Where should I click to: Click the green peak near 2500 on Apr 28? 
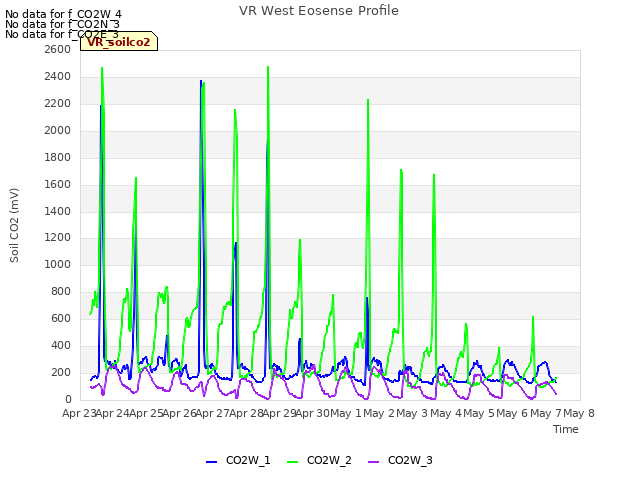(x=268, y=67)
